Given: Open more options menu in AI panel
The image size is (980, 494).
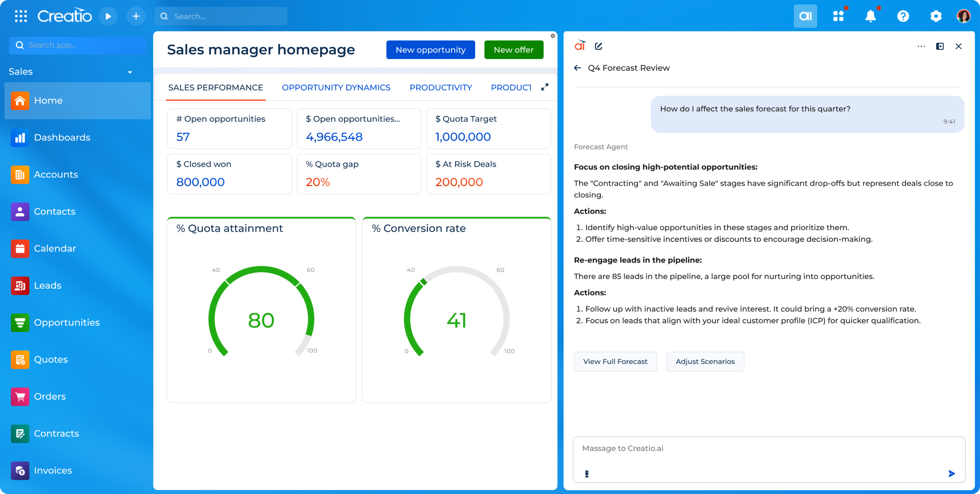Looking at the screenshot, I should (x=921, y=46).
